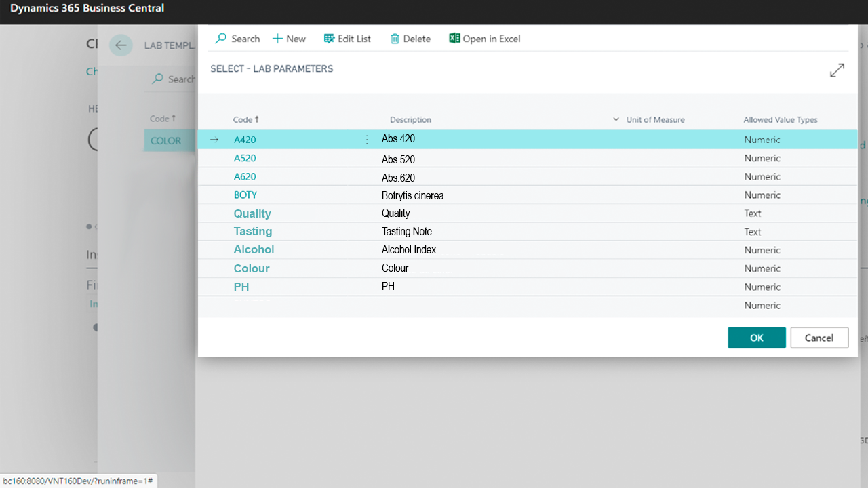Viewport: 868px width, 488px height.
Task: Open the BOTY parameter code link
Action: pyautogui.click(x=245, y=195)
